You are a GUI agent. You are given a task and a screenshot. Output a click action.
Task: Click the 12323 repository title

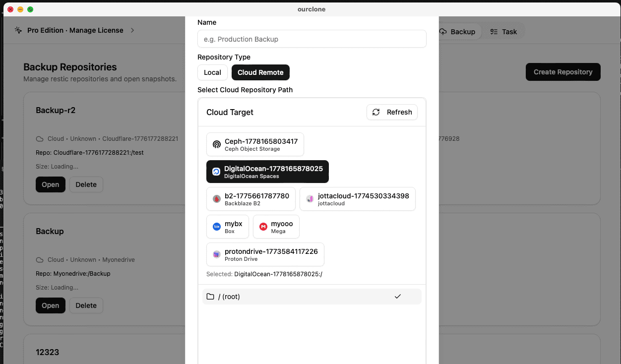click(x=48, y=352)
